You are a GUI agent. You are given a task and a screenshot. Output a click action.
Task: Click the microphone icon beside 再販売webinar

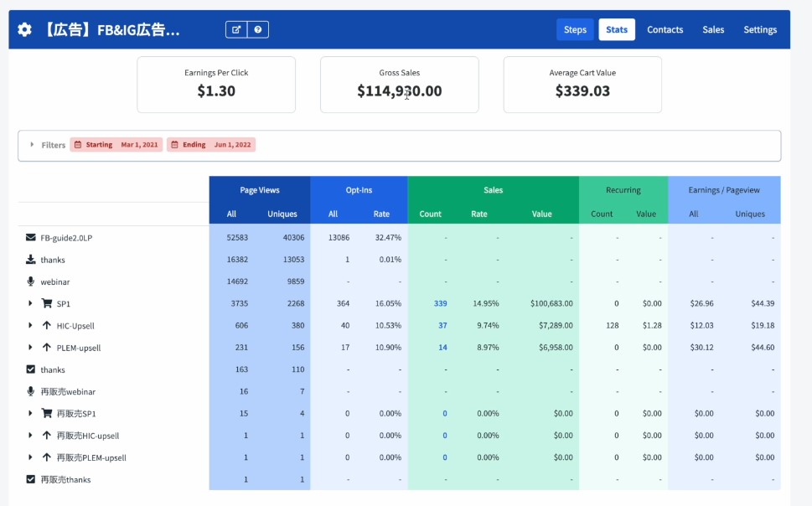[30, 391]
